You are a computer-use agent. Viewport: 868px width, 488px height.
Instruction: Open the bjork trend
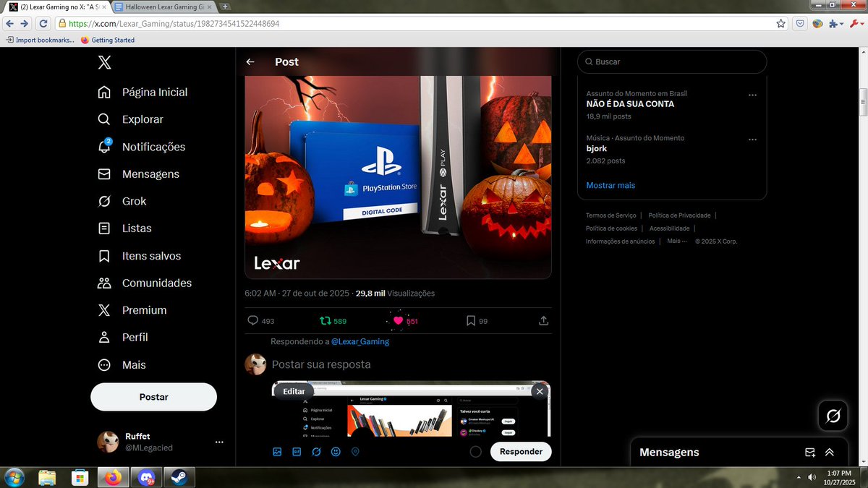(x=597, y=148)
